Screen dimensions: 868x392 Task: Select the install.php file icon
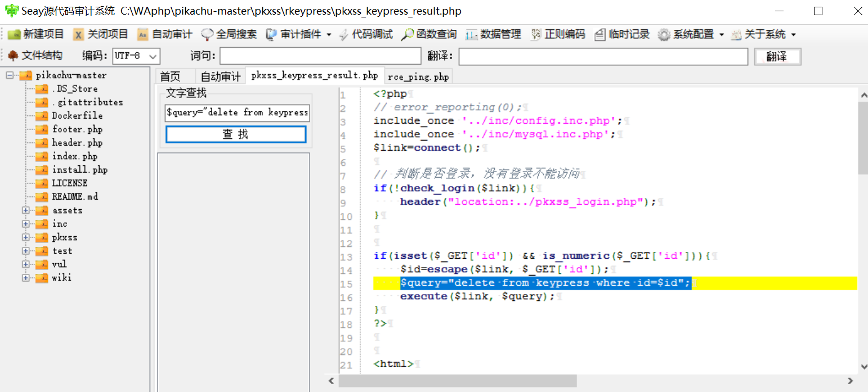point(42,170)
